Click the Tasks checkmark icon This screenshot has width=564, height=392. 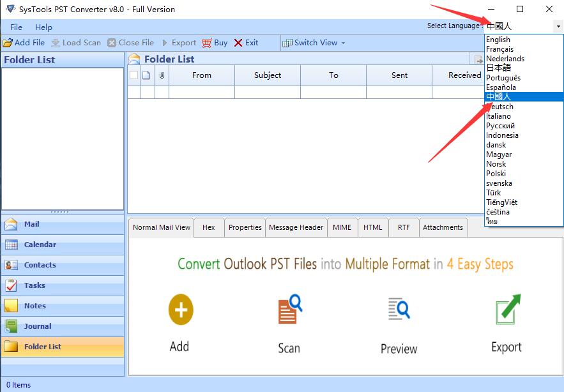coord(11,285)
